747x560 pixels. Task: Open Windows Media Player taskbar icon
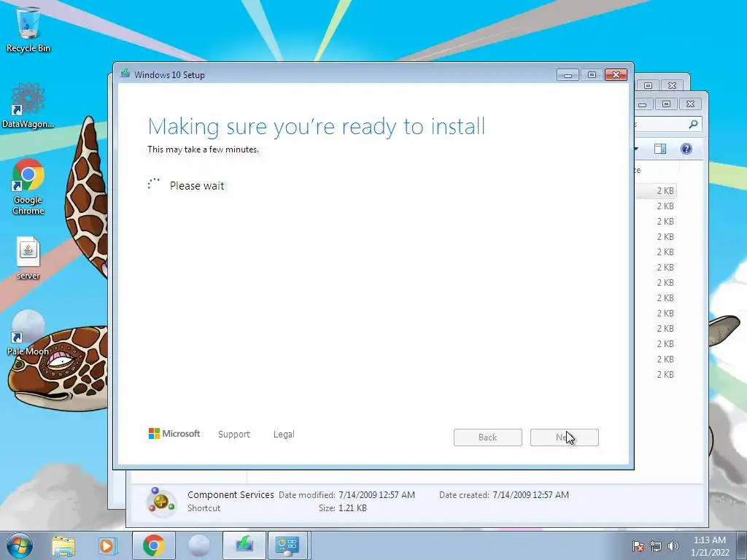pos(107,545)
